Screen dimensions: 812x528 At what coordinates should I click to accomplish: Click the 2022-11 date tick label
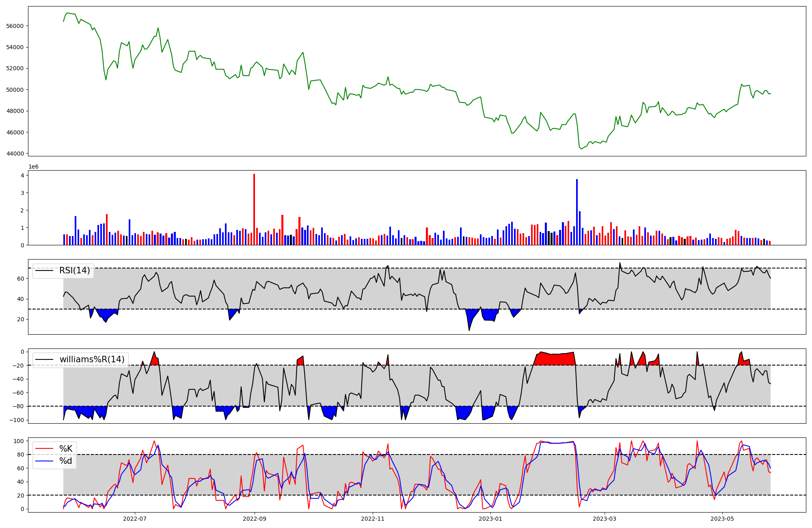(373, 519)
